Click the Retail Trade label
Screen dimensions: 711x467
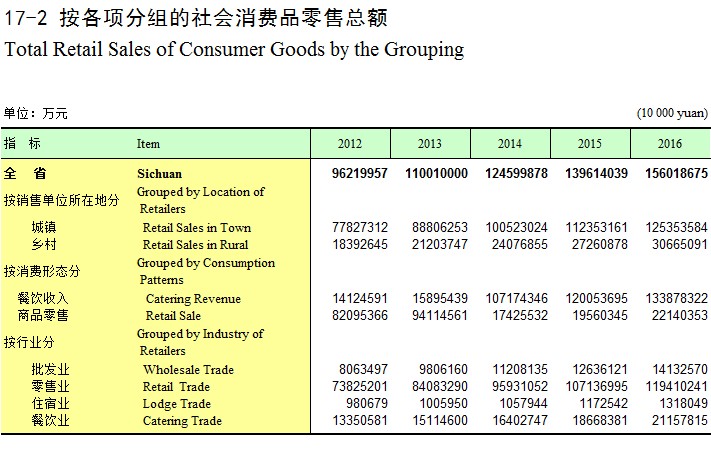pos(176,387)
